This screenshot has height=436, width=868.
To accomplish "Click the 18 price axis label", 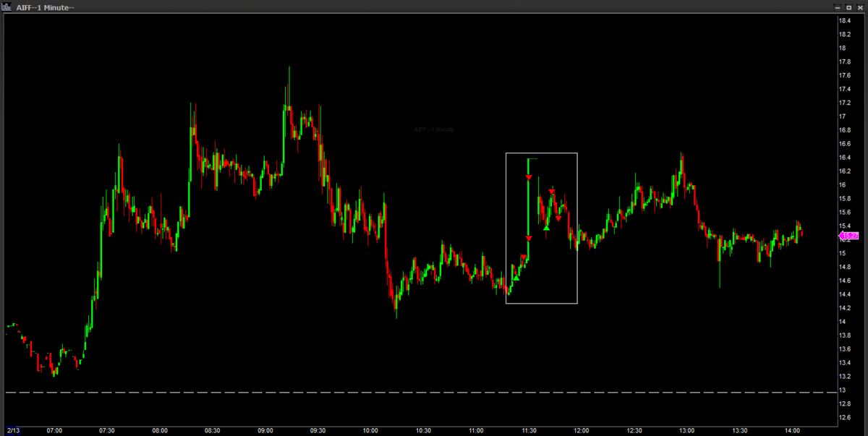I will click(842, 48).
